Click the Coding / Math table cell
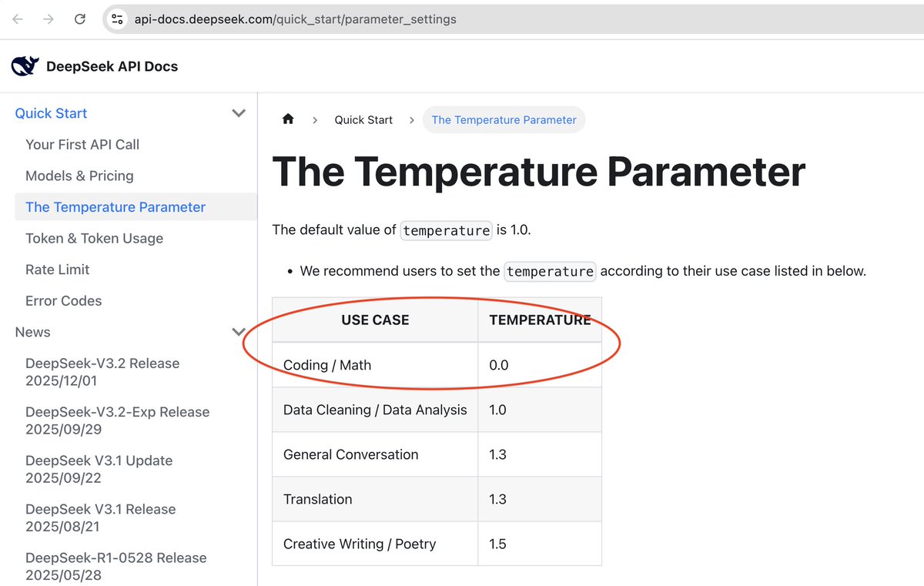Viewport: 924px width, 586px height. click(375, 365)
